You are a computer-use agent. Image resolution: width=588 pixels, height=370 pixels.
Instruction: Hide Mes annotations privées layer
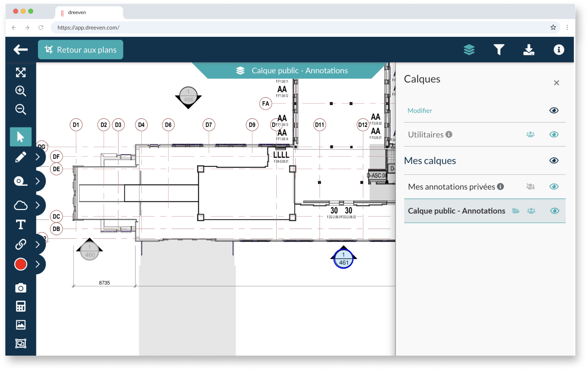point(554,186)
